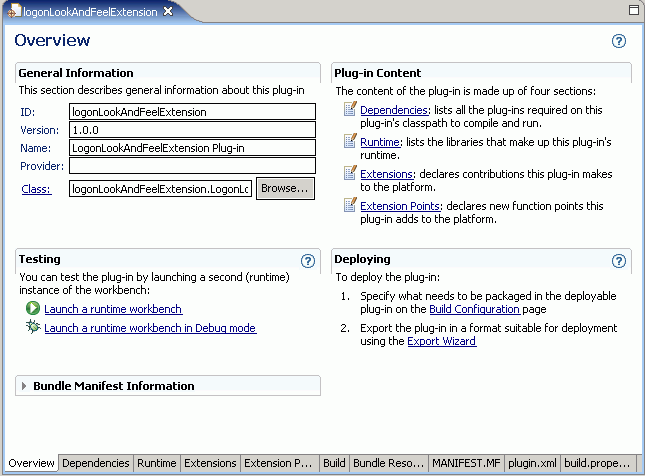Click into the ID input field

pos(192,112)
